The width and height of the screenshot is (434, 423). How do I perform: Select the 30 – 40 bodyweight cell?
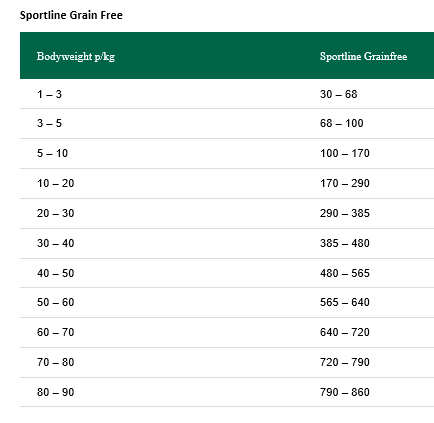[56, 243]
